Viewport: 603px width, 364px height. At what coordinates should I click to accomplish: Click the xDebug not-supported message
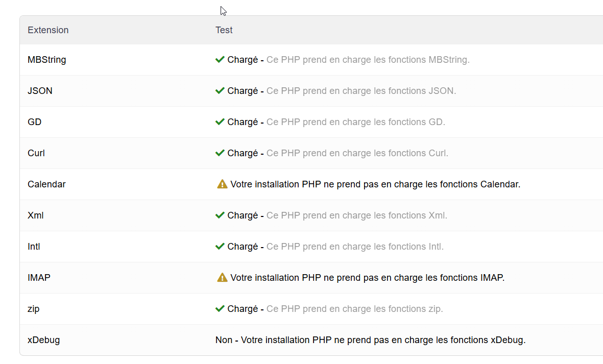[371, 340]
